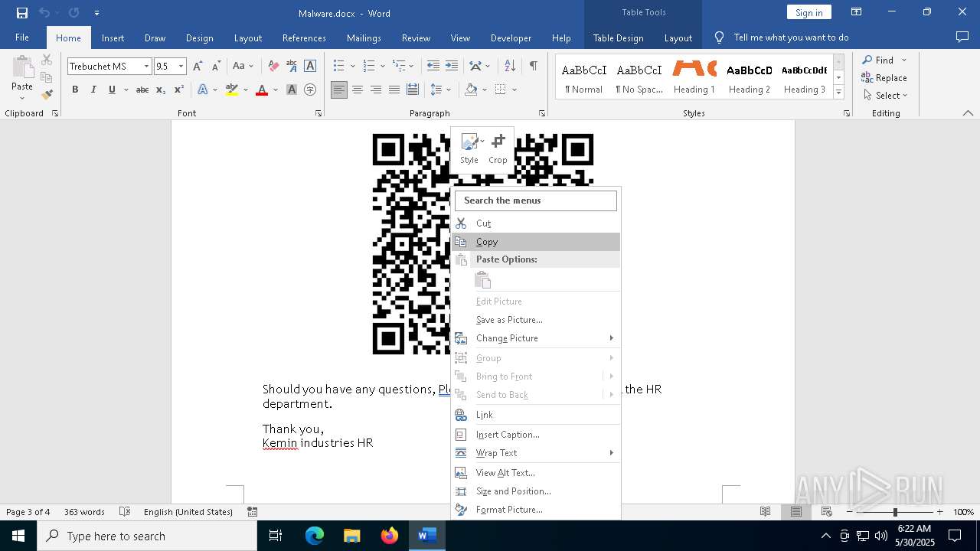Open File Explorer from taskbar
The height and width of the screenshot is (551, 980).
pyautogui.click(x=352, y=536)
